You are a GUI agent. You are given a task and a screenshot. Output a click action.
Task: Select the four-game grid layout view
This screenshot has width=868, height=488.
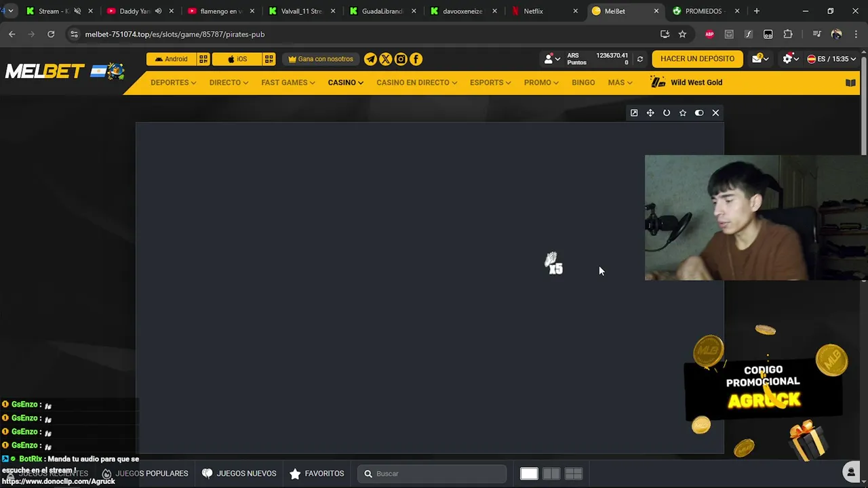(574, 474)
